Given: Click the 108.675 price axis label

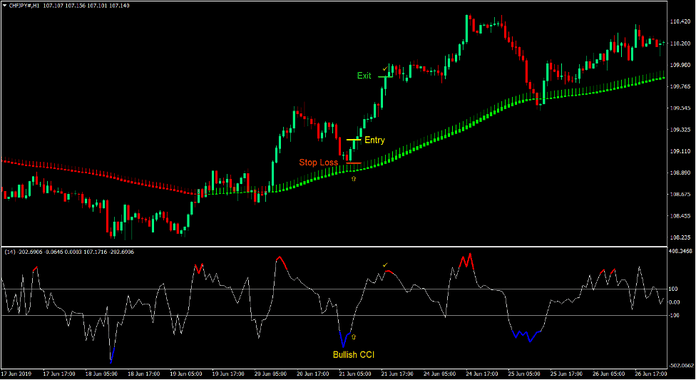Looking at the screenshot, I should click(680, 194).
